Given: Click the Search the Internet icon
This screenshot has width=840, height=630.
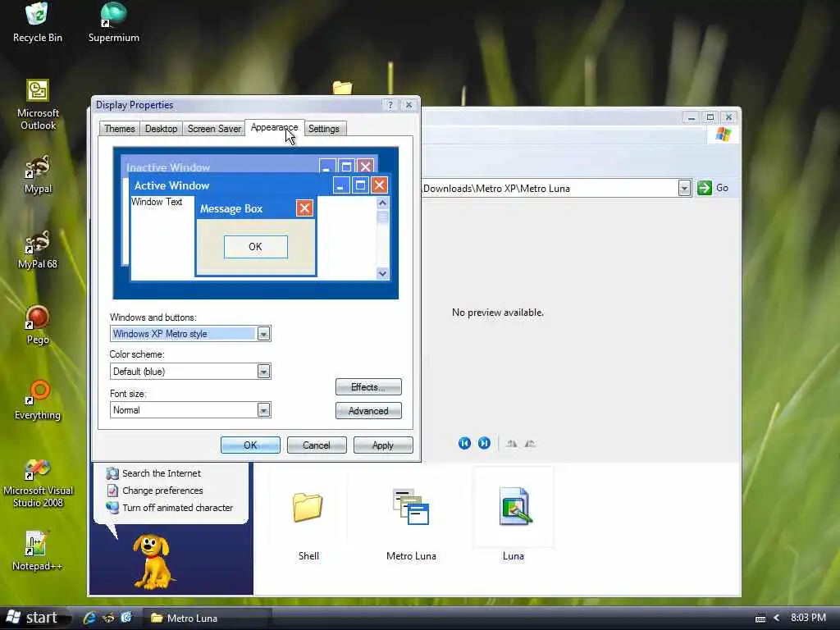Looking at the screenshot, I should coord(112,473).
